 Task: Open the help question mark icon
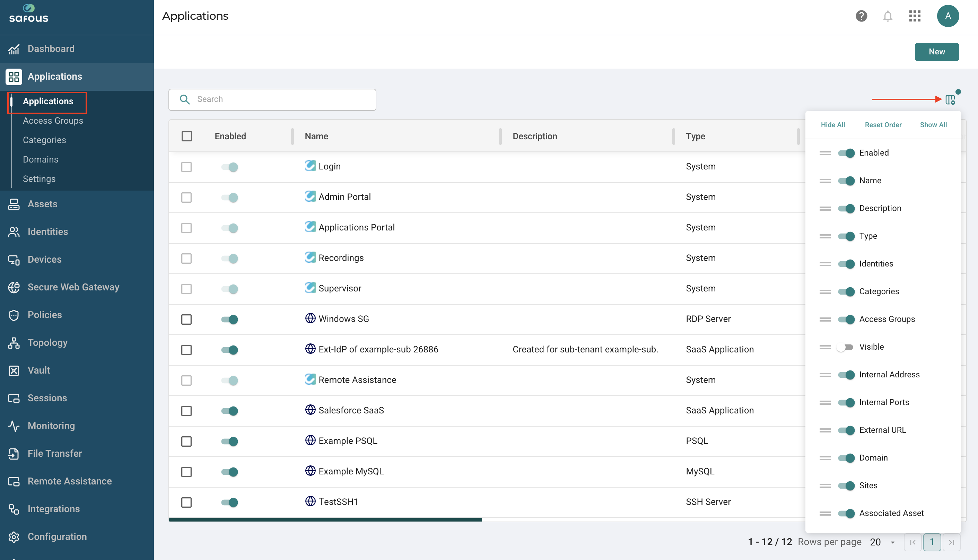pos(861,16)
